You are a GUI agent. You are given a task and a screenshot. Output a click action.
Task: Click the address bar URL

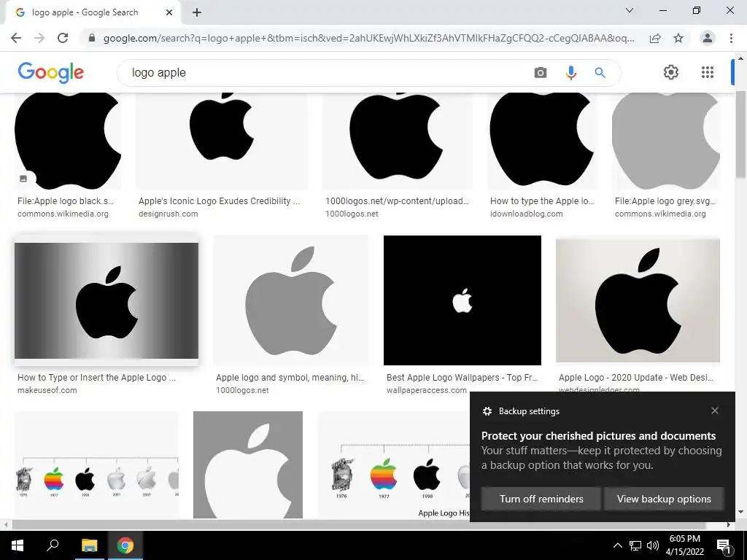click(x=368, y=38)
